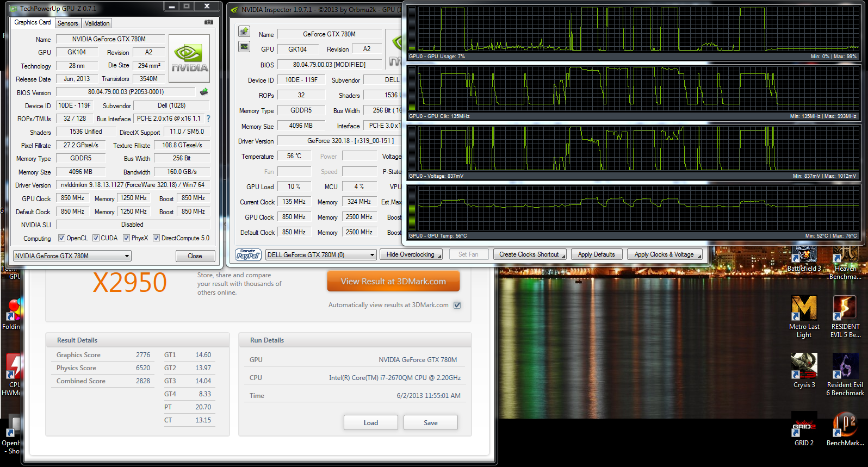Click the GPU-Z Driver Version field

pyautogui.click(x=133, y=185)
